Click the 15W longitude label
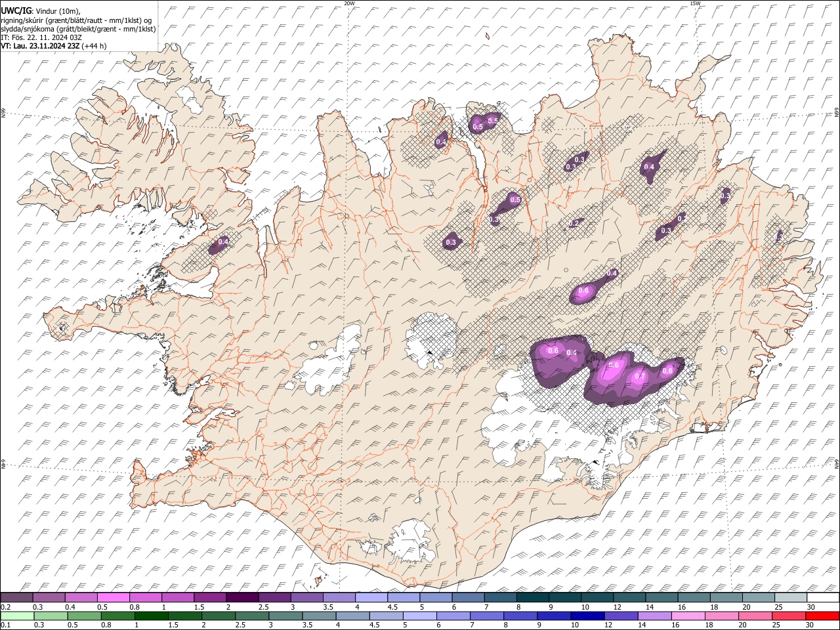The image size is (840, 630). (694, 3)
